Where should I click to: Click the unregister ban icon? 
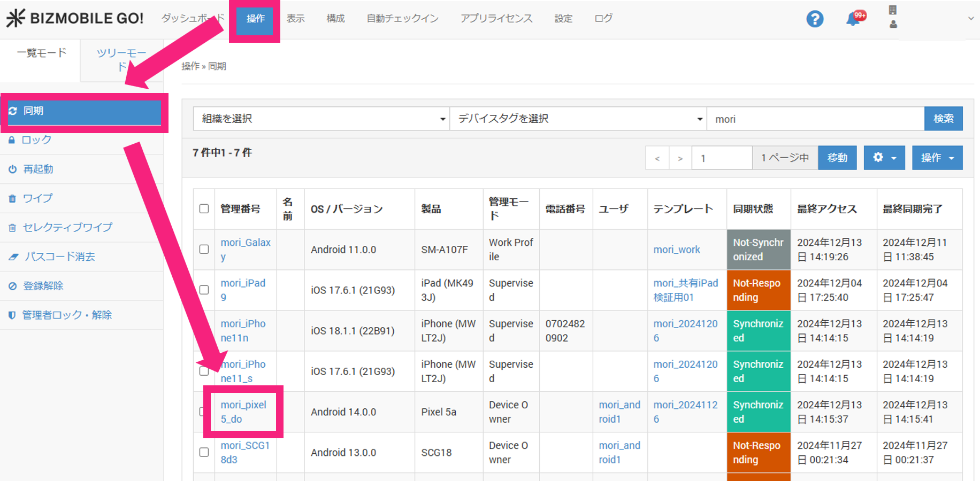pos(12,286)
